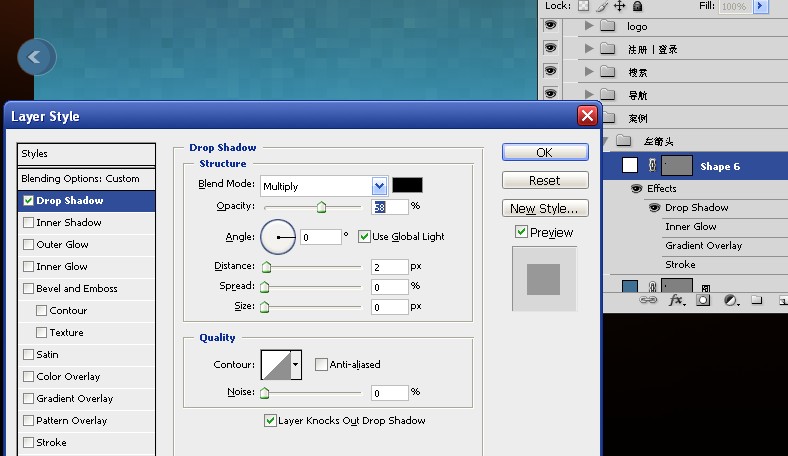Click the round back arrow button
This screenshot has width=788, height=456.
[x=37, y=57]
